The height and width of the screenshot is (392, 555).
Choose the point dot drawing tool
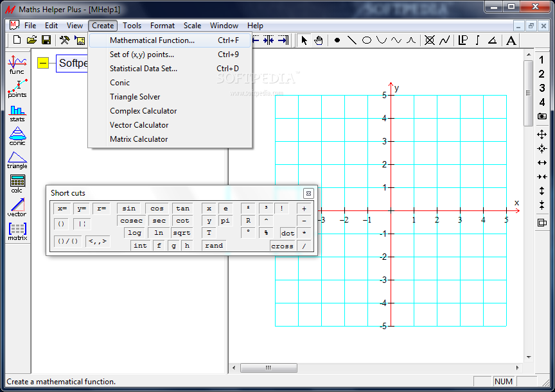pos(337,40)
